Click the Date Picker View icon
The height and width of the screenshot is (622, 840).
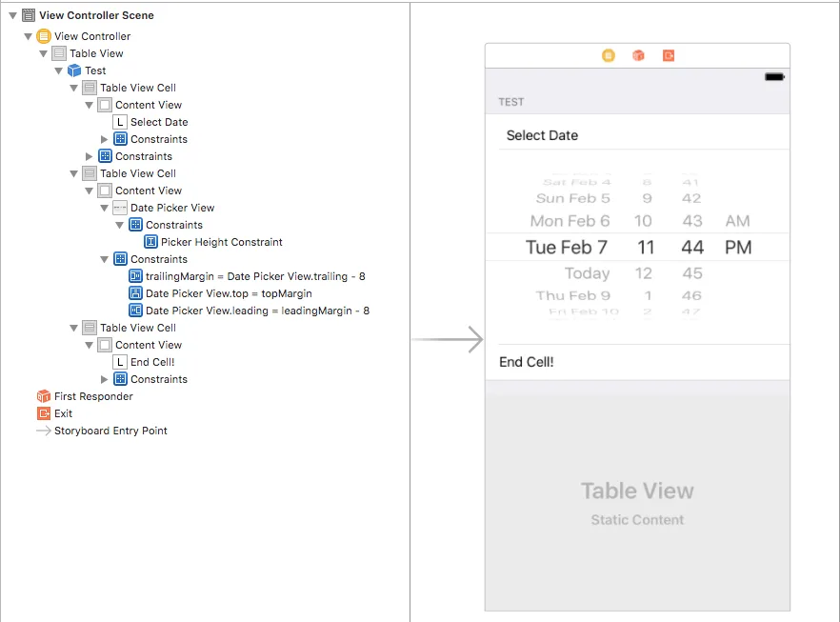pyautogui.click(x=120, y=208)
